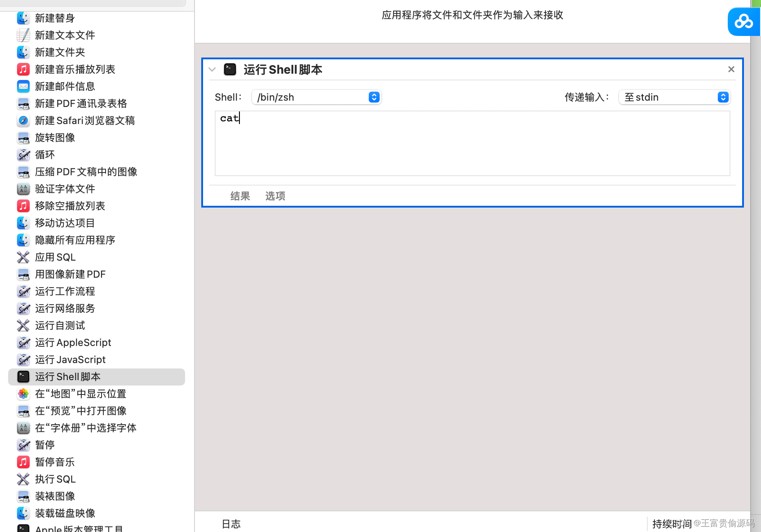Click the Baidu cloud floating icon
This screenshot has width=761, height=532.
click(743, 22)
